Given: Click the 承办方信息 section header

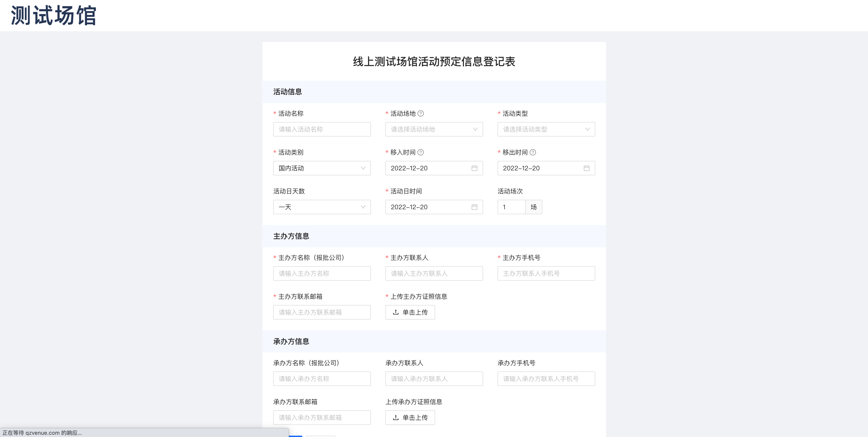Looking at the screenshot, I should [291, 342].
